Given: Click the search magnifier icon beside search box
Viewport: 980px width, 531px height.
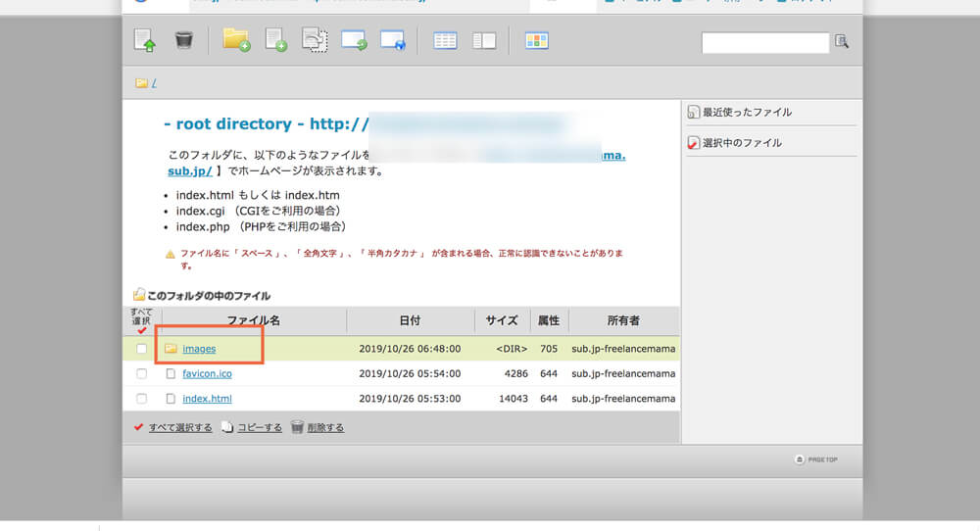Looking at the screenshot, I should click(x=842, y=42).
